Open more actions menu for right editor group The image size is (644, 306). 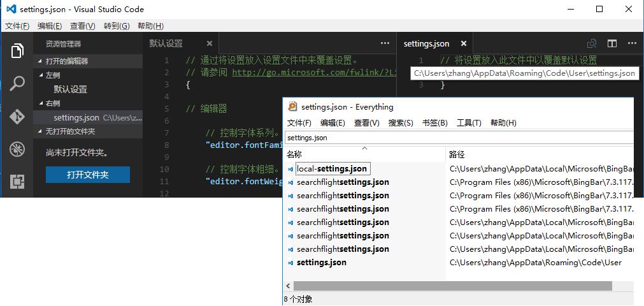pyautogui.click(x=632, y=43)
